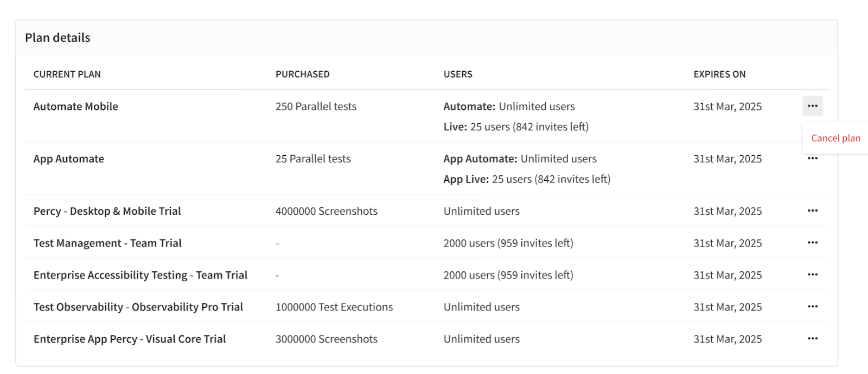Image resolution: width=868 pixels, height=374 pixels.
Task: Open more options for Enterprise Accessibility Testing trial
Action: [812, 275]
